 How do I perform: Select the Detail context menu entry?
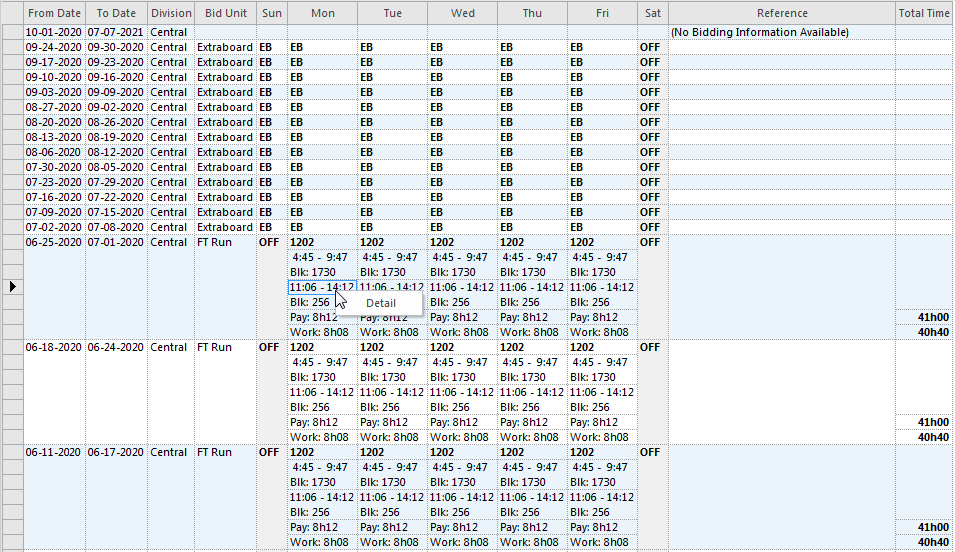pos(381,303)
